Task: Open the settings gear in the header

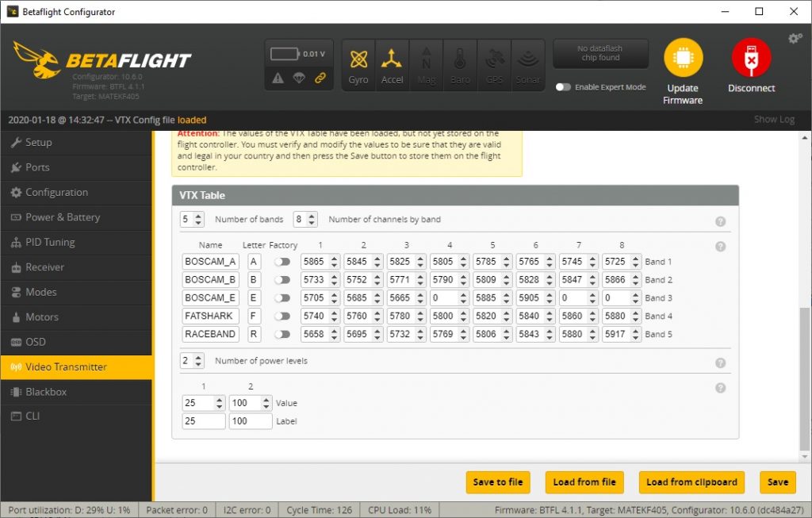Action: pyautogui.click(x=795, y=38)
